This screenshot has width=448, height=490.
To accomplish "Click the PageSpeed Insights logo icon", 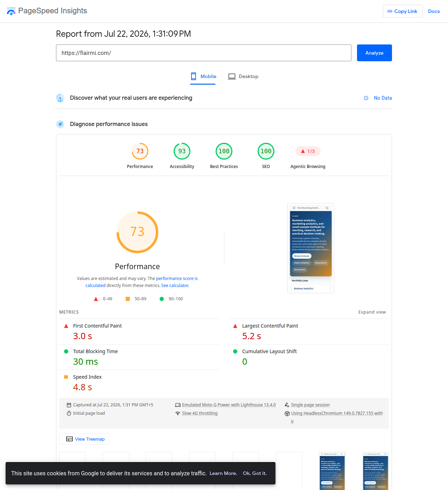I will coord(11,11).
